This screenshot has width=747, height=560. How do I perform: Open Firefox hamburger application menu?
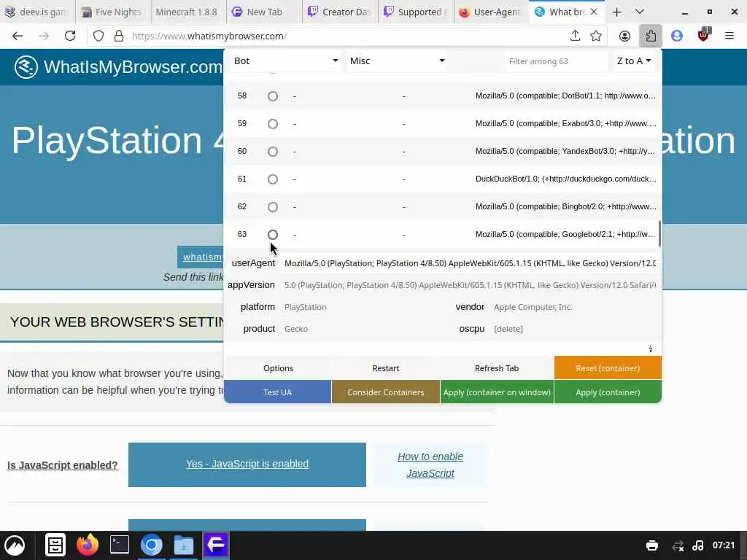(x=729, y=36)
